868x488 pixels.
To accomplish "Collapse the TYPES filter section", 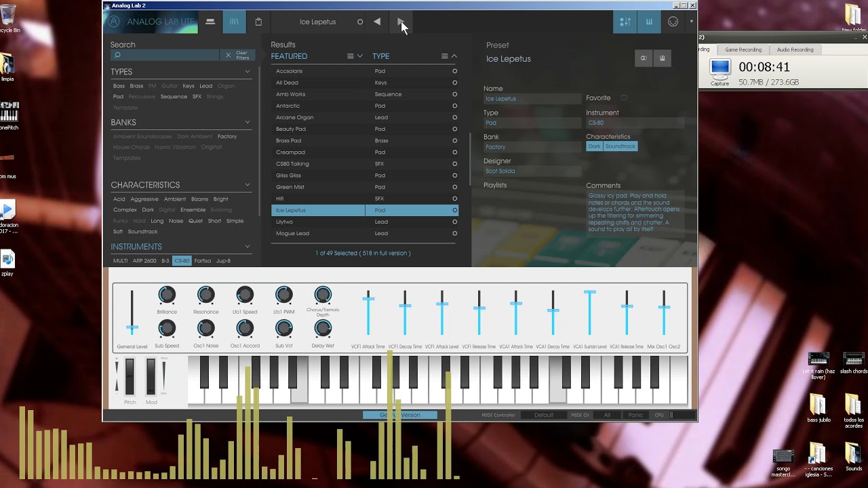I will 248,72.
